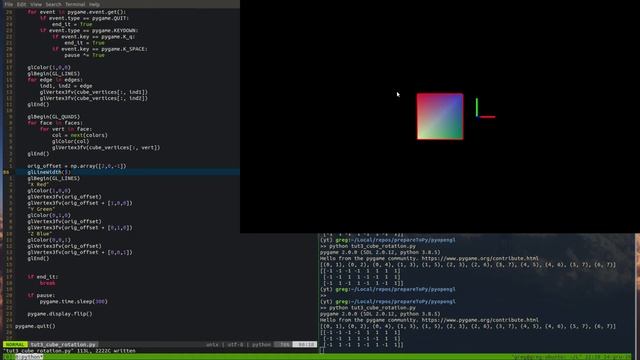
Task: Open the Help menu
Action: point(94,4)
